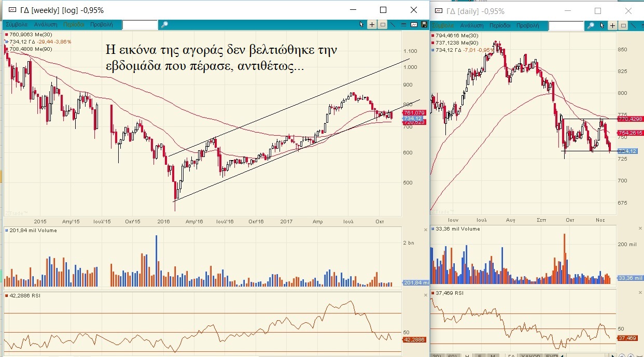Open the Σύμβολα menu in weekly chart
Screen dimensions: 644x357
[x=17, y=24]
